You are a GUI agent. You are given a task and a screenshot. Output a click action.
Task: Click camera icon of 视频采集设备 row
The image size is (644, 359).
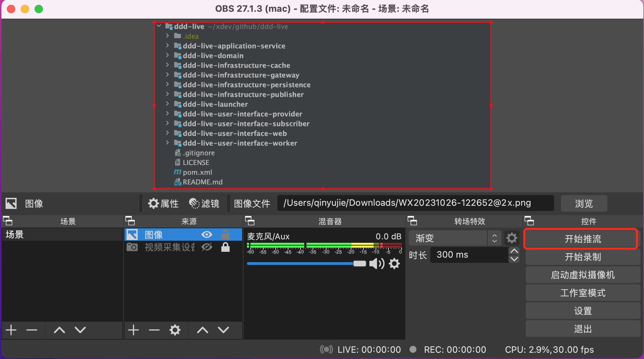[x=132, y=247]
